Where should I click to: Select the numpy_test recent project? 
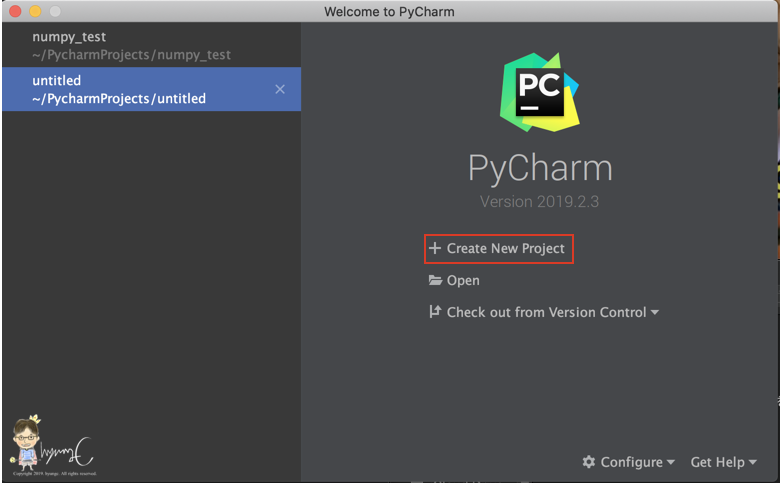pos(151,45)
